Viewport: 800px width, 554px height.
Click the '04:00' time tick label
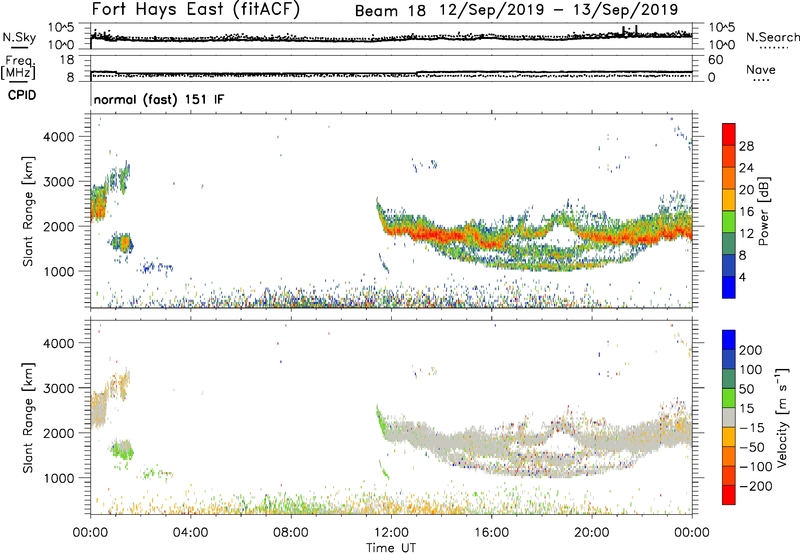[190, 533]
